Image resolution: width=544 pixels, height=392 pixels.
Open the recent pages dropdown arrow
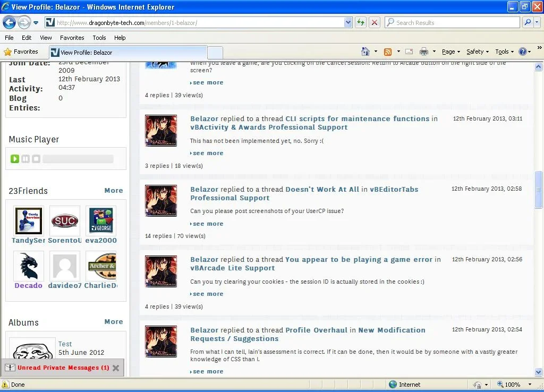point(36,23)
